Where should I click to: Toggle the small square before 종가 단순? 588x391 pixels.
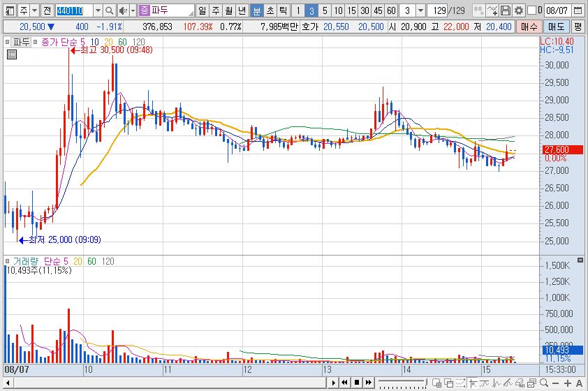coord(35,42)
